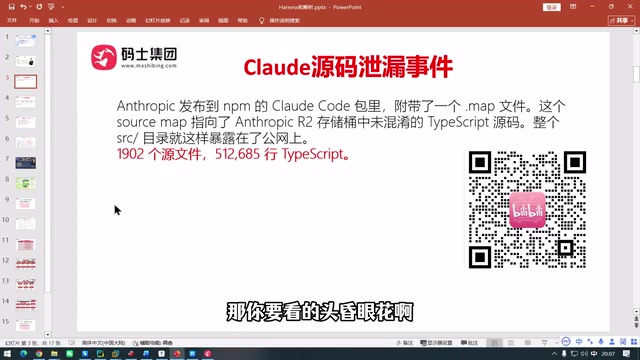
Task: Open Google Chrome from taskbar
Action: tap(39, 353)
